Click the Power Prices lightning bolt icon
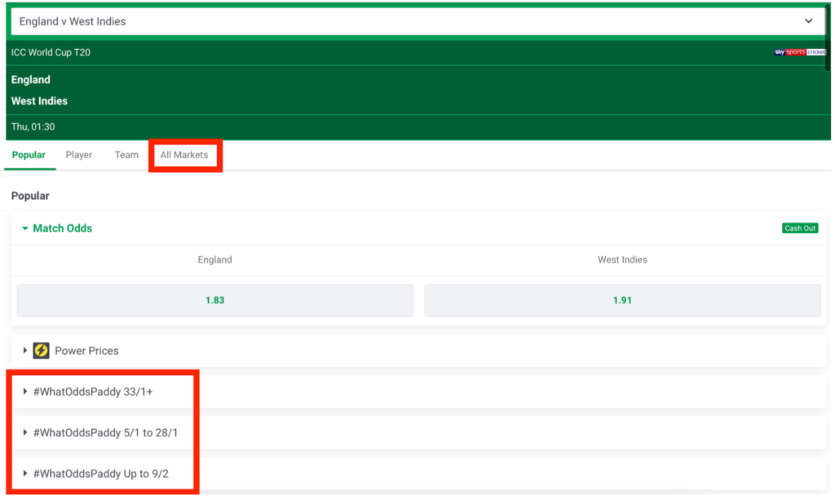 41,351
